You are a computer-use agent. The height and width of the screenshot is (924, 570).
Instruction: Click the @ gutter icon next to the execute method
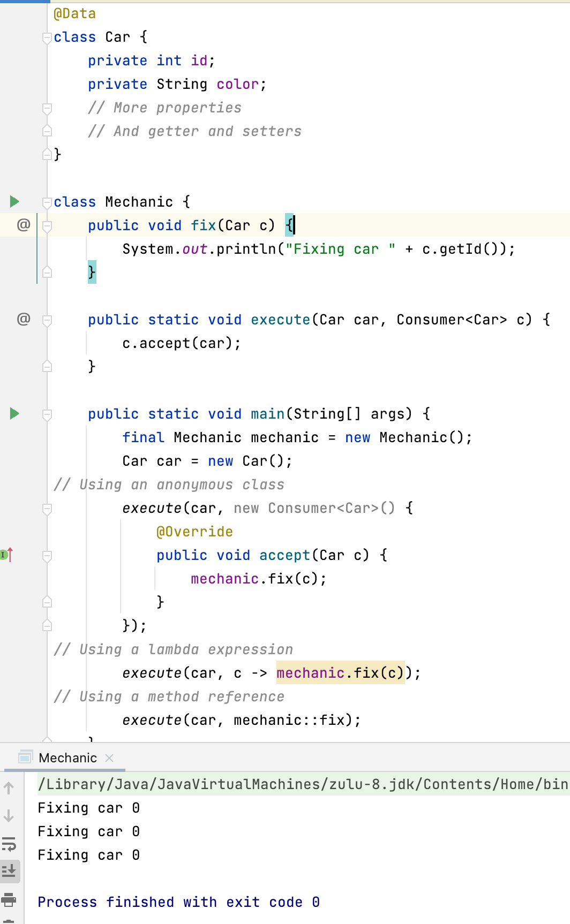click(24, 319)
